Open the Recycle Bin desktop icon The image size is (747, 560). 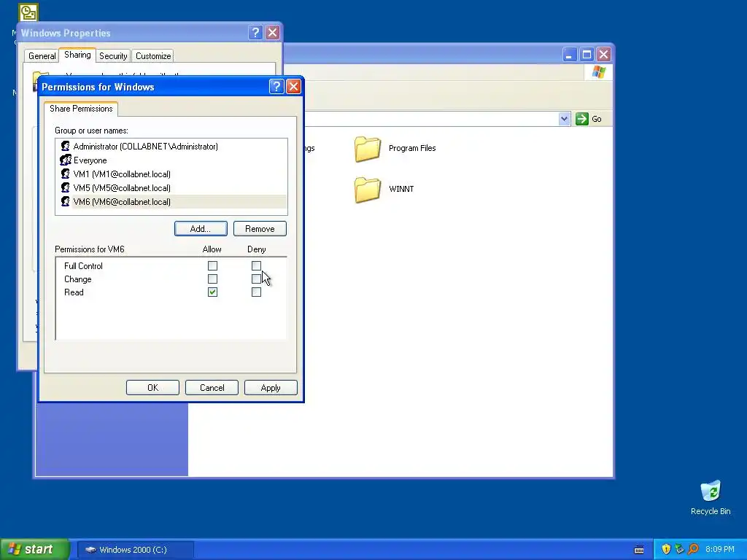(x=711, y=491)
